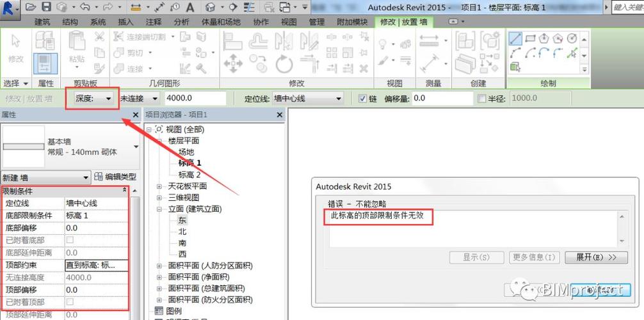Click the Text 'A' icon in quick access toolbar
The height and width of the screenshot is (320, 644).
pos(189,8)
